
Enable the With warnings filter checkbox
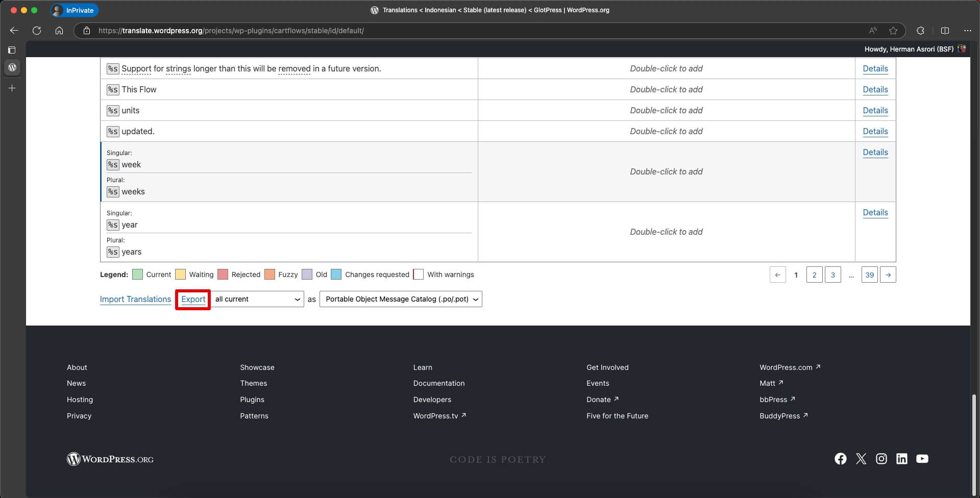419,274
